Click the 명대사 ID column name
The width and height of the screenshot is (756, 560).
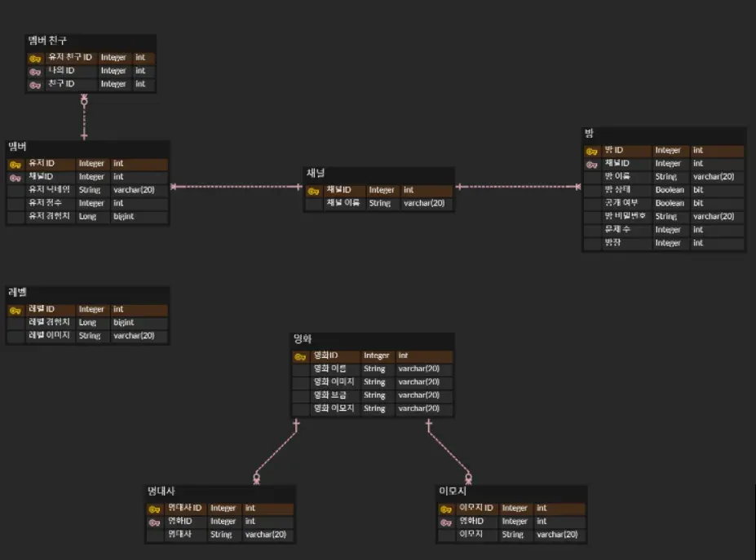coord(184,508)
